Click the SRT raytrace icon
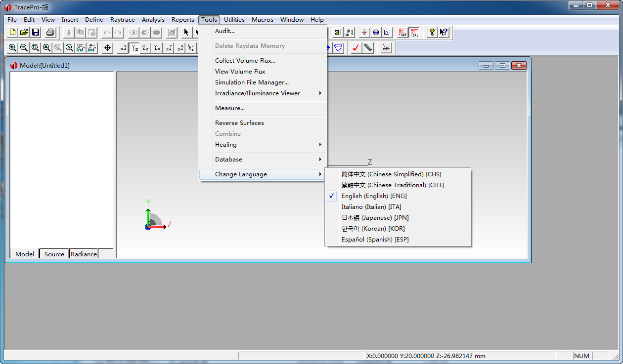 pyautogui.click(x=402, y=32)
